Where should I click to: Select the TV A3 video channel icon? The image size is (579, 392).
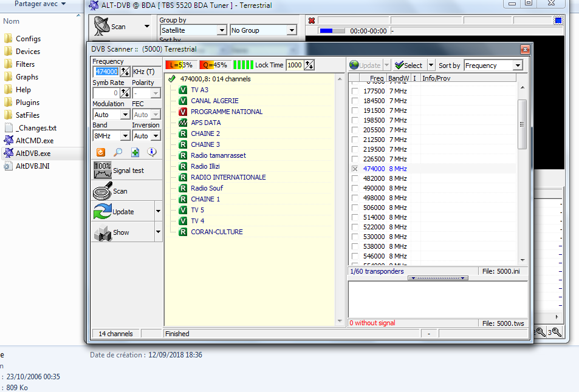click(x=183, y=90)
